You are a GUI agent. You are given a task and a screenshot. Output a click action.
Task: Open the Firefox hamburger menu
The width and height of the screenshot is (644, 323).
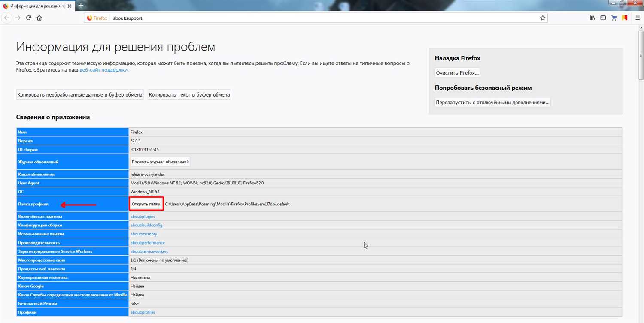coord(637,18)
